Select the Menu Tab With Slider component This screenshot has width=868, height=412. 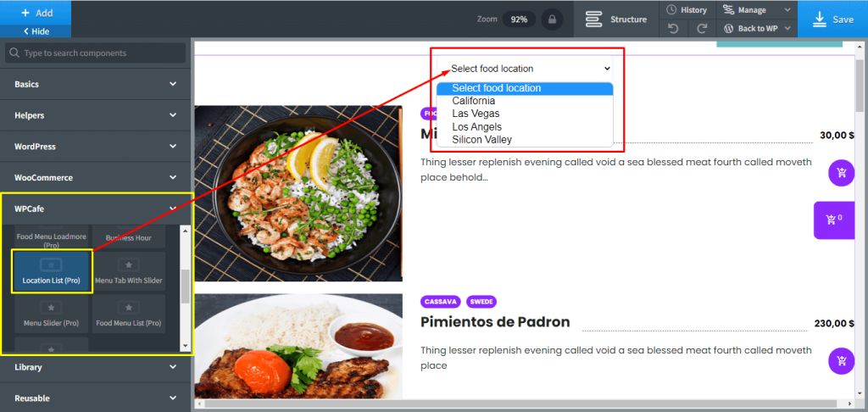(x=129, y=272)
